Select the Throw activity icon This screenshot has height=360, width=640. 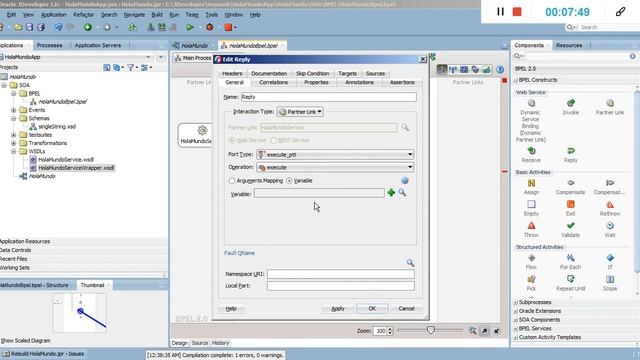click(x=531, y=225)
